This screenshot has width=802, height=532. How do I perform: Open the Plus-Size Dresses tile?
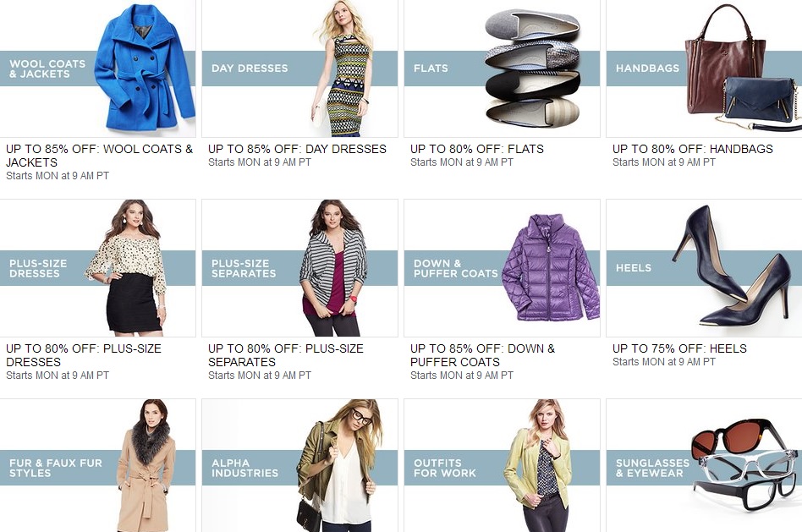pos(97,267)
